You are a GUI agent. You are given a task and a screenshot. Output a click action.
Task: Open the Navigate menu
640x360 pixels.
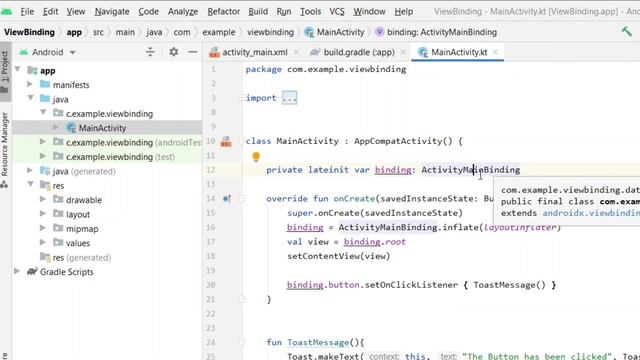(112, 11)
